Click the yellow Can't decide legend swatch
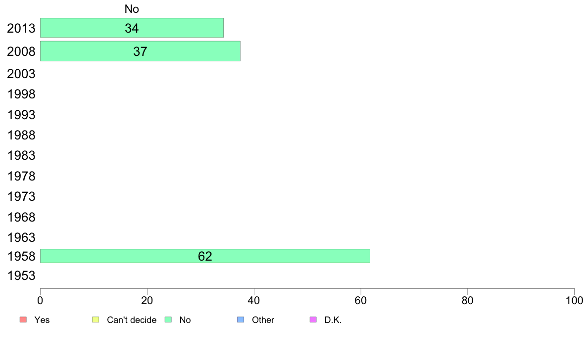The width and height of the screenshot is (588, 364). pyautogui.click(x=96, y=319)
